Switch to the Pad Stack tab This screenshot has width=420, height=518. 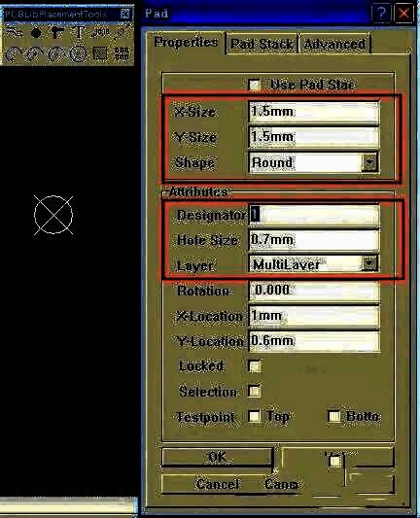[x=262, y=44]
